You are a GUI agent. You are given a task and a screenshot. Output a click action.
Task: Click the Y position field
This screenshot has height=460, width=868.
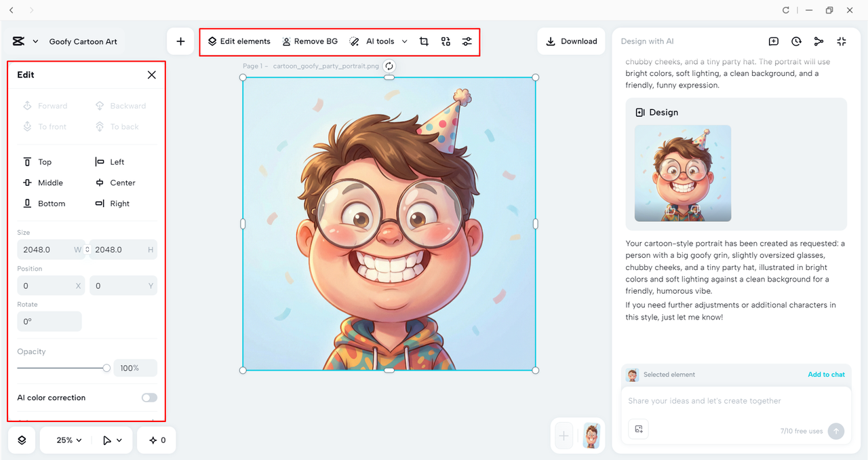click(123, 286)
